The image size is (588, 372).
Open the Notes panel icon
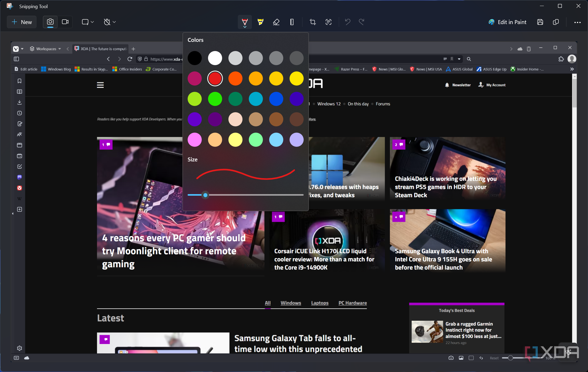pyautogui.click(x=19, y=124)
